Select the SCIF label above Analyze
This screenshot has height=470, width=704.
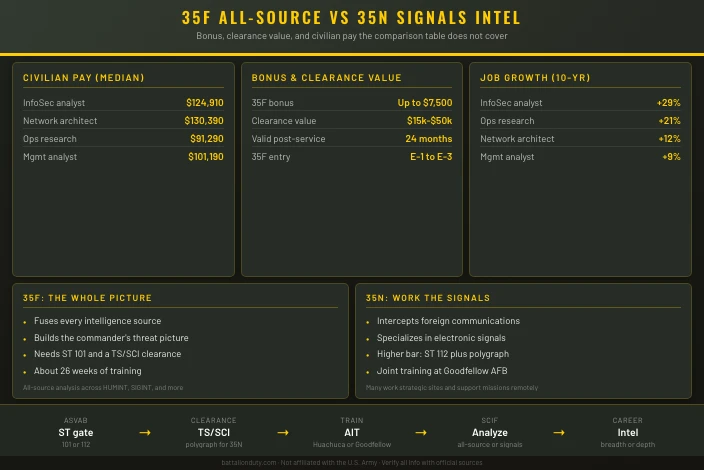click(x=490, y=421)
